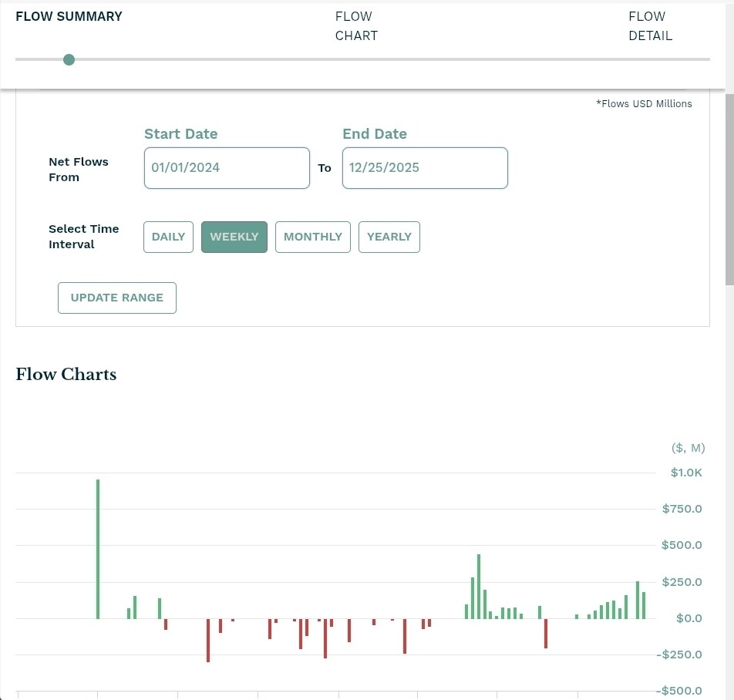Go to the Flow Detail tab
This screenshot has height=700, width=734.
pos(650,26)
